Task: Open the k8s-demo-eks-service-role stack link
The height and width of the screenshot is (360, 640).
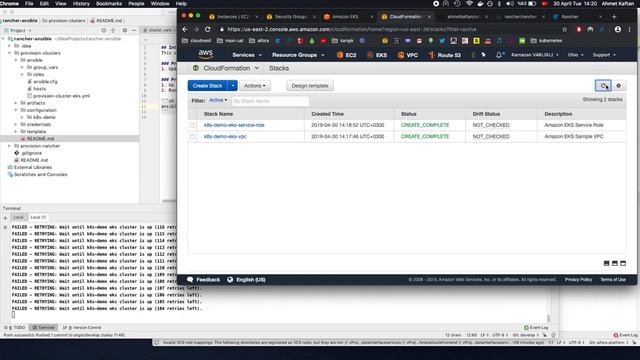Action: (x=234, y=125)
